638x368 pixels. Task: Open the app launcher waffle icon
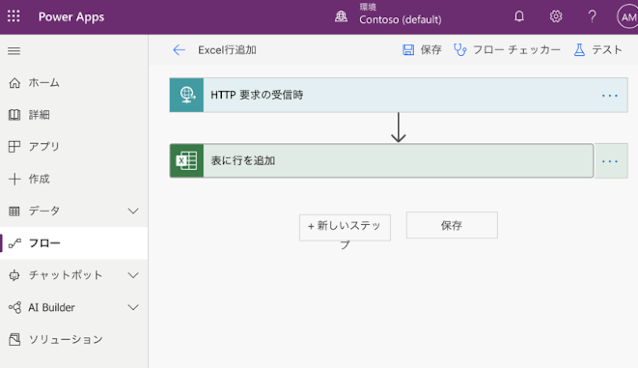[13, 16]
